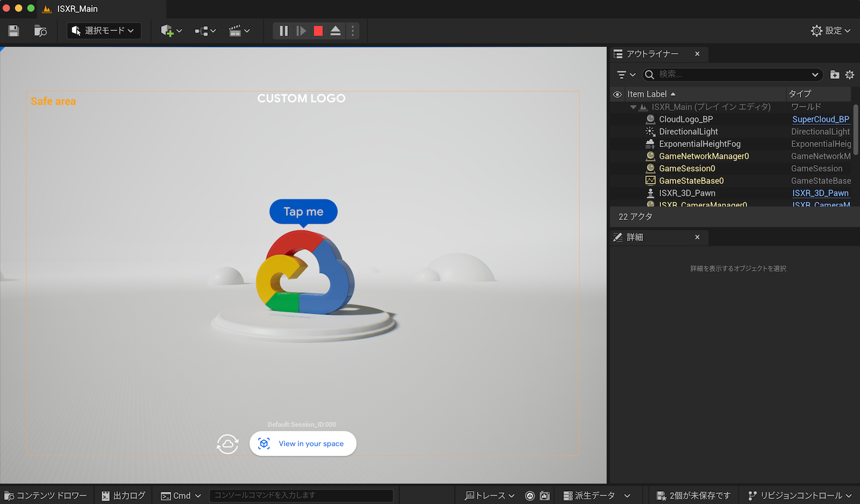Open the 出力ログ output log

(x=123, y=495)
